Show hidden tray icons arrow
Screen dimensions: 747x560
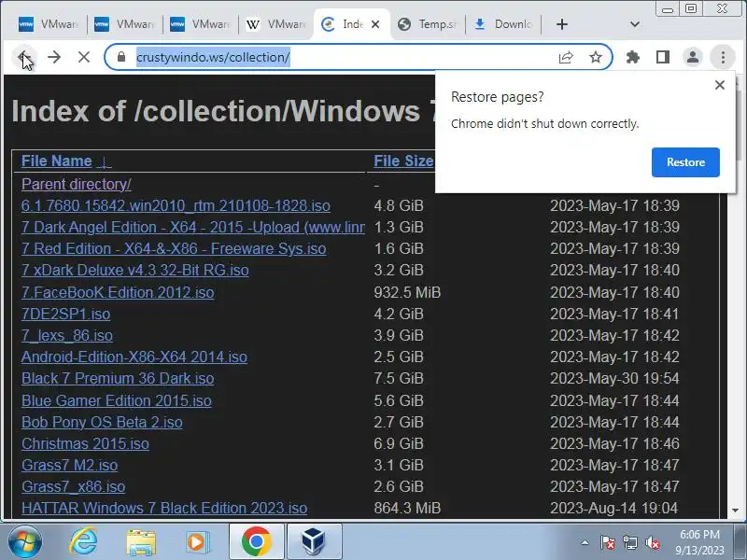point(585,542)
